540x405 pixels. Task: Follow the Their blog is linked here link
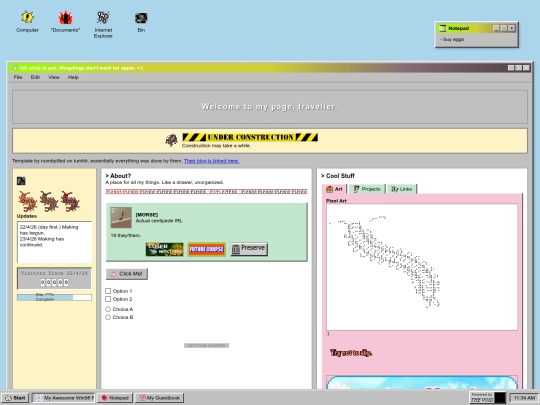211,161
